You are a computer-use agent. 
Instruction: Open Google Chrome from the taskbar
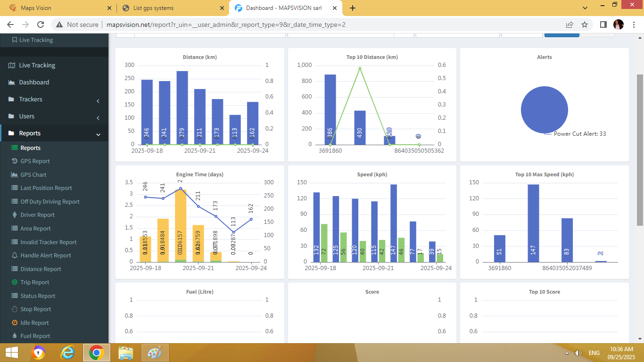point(96,353)
